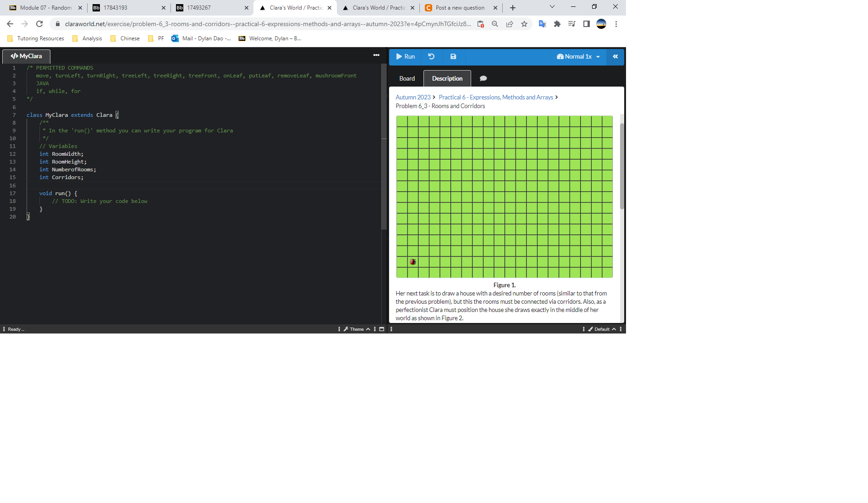Select the Description tab
Screen dimensions: 868x503
pyautogui.click(x=447, y=79)
